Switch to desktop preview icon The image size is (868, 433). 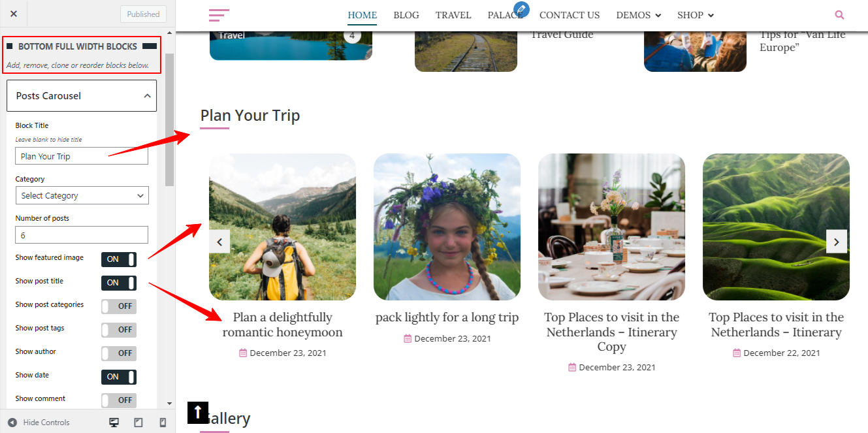pos(114,423)
